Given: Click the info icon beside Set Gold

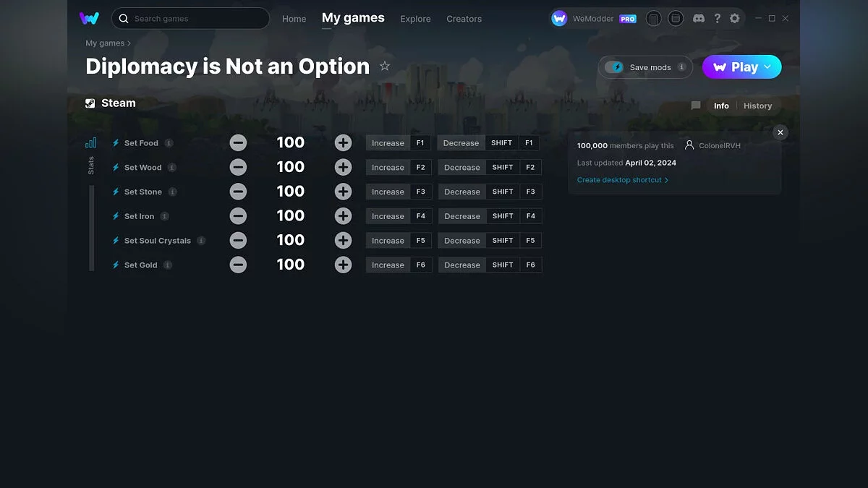Looking at the screenshot, I should [169, 265].
